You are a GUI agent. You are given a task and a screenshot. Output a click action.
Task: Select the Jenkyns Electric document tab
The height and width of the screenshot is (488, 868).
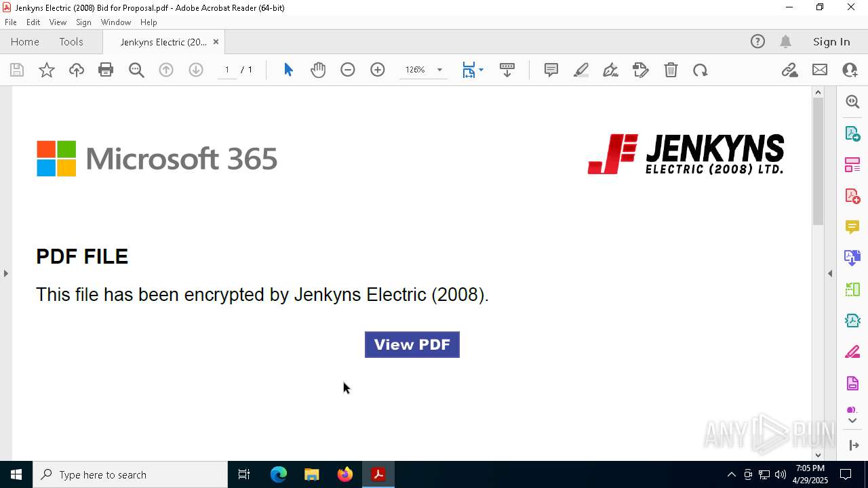click(163, 42)
